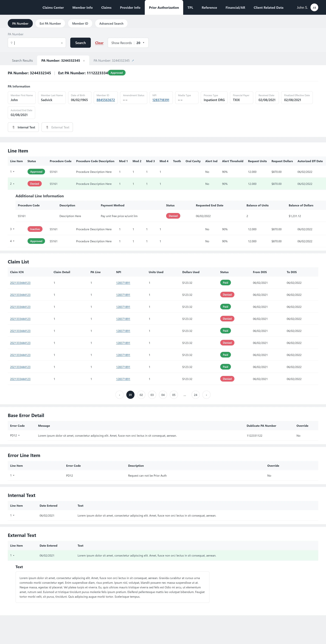
Task: Jump to claim list page 04
Action: click(163, 395)
